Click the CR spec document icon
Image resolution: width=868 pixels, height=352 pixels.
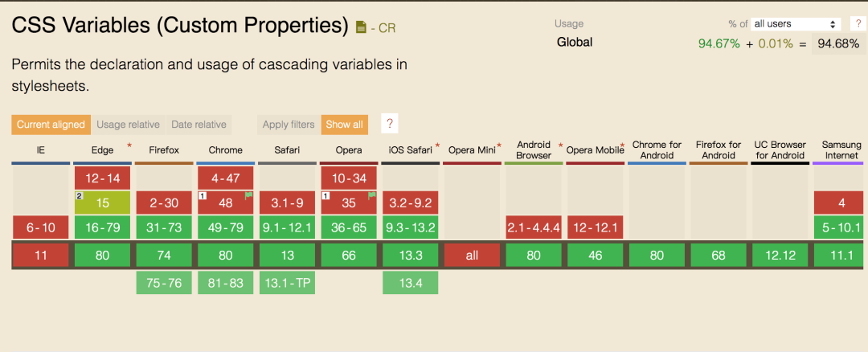point(361,27)
